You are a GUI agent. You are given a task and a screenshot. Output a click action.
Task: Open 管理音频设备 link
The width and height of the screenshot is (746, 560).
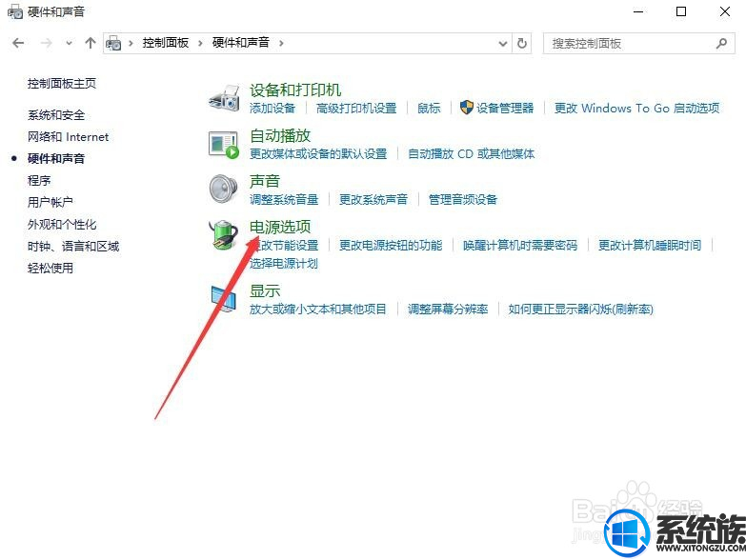coord(463,199)
